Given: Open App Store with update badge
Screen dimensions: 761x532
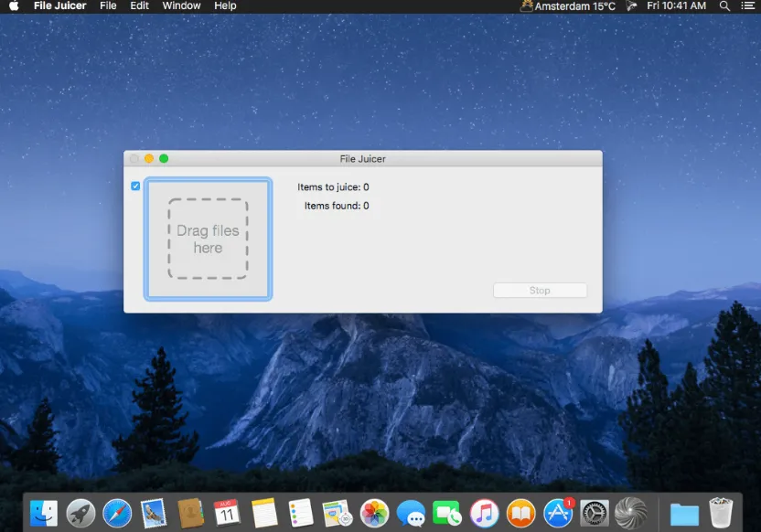Looking at the screenshot, I should click(x=558, y=513).
